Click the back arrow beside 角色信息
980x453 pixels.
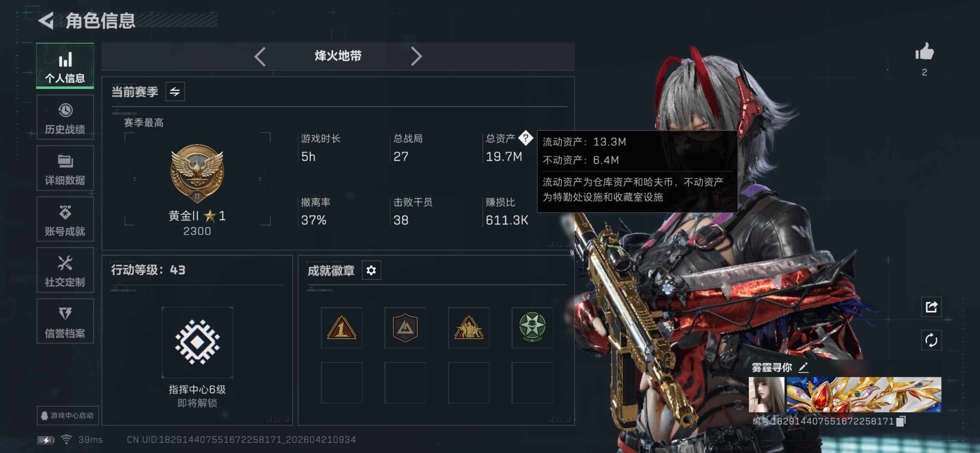(46, 20)
